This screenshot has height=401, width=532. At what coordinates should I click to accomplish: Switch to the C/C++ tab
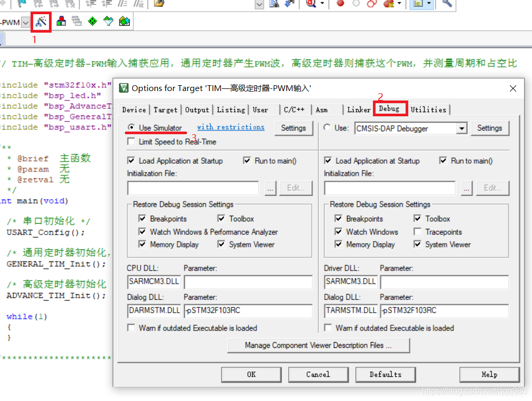[x=294, y=110]
